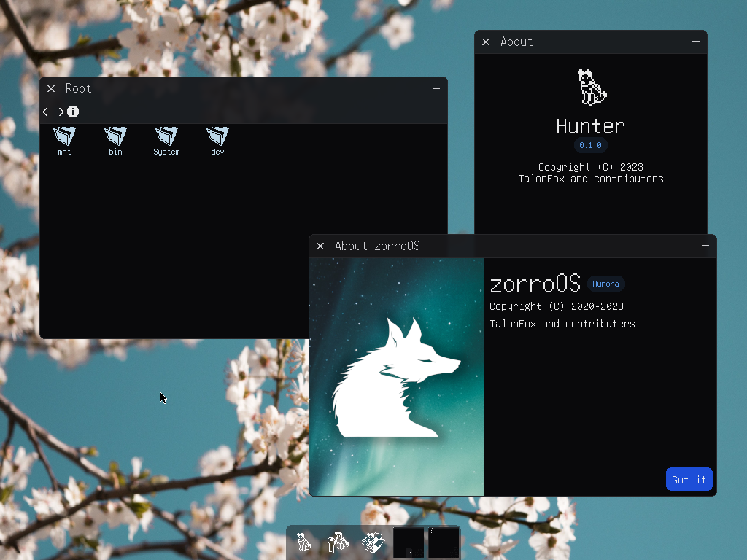
Task: Show info via the circled i icon
Action: pos(73,112)
